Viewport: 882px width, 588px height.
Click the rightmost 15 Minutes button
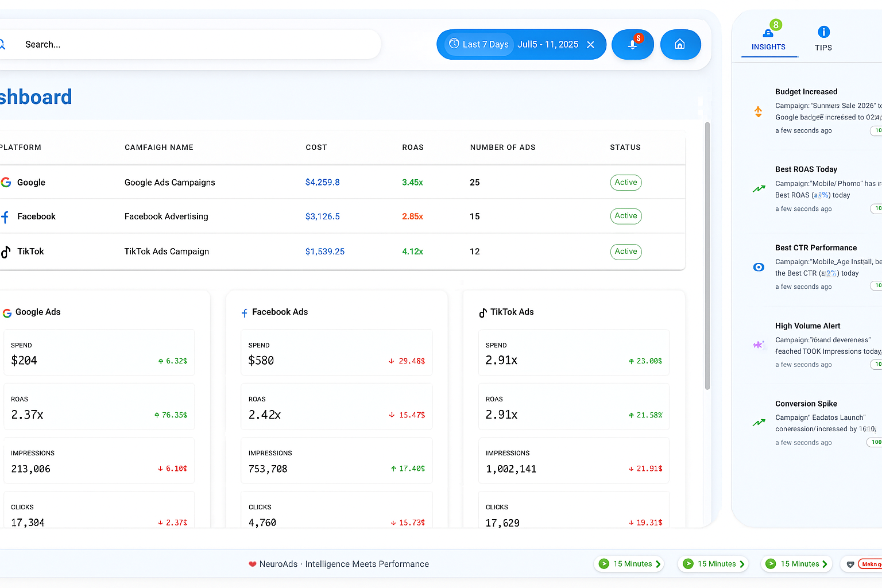pyautogui.click(x=796, y=564)
